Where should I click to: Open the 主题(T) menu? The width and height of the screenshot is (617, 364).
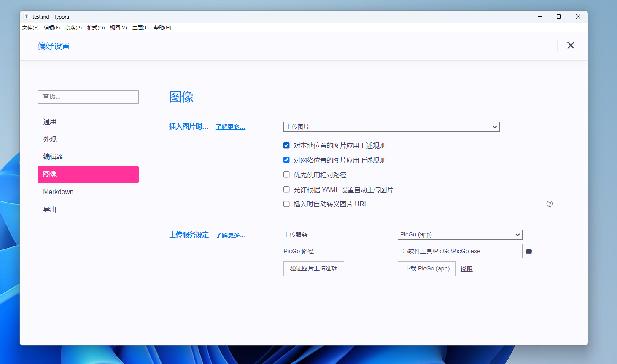coord(140,28)
